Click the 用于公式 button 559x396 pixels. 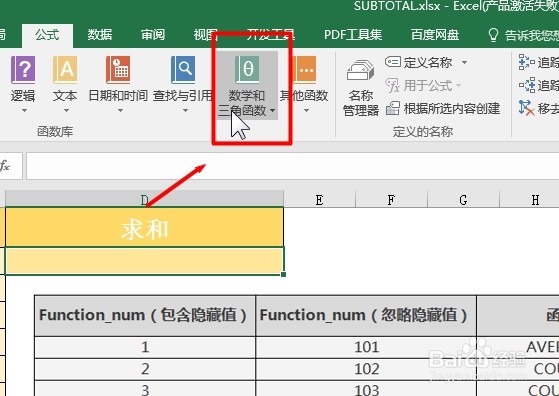[x=419, y=86]
